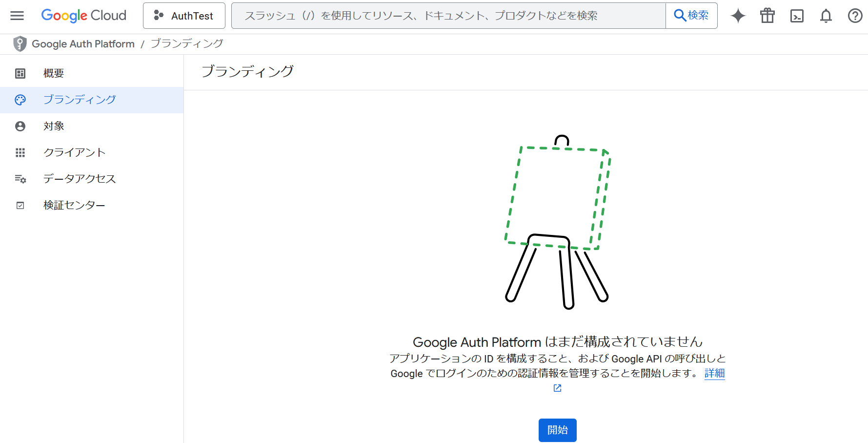Image resolution: width=868 pixels, height=443 pixels.
Task: Click the 検索 search button
Action: coord(691,16)
